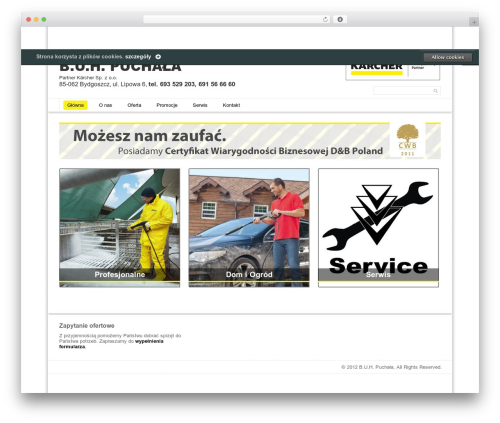Click the Partner Kärcher Sp. z o.o. text

pos(88,78)
